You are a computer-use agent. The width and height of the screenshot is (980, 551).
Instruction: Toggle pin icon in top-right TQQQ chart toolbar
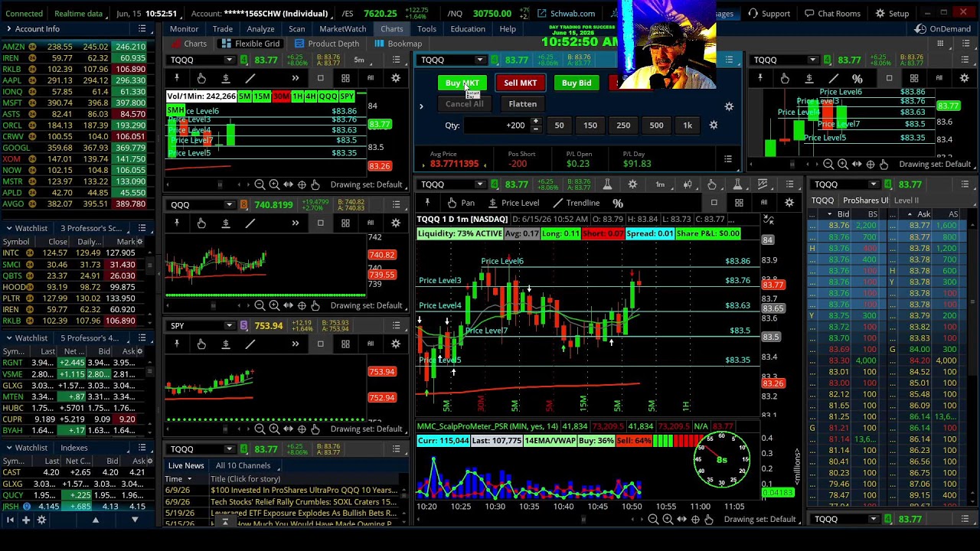point(759,78)
